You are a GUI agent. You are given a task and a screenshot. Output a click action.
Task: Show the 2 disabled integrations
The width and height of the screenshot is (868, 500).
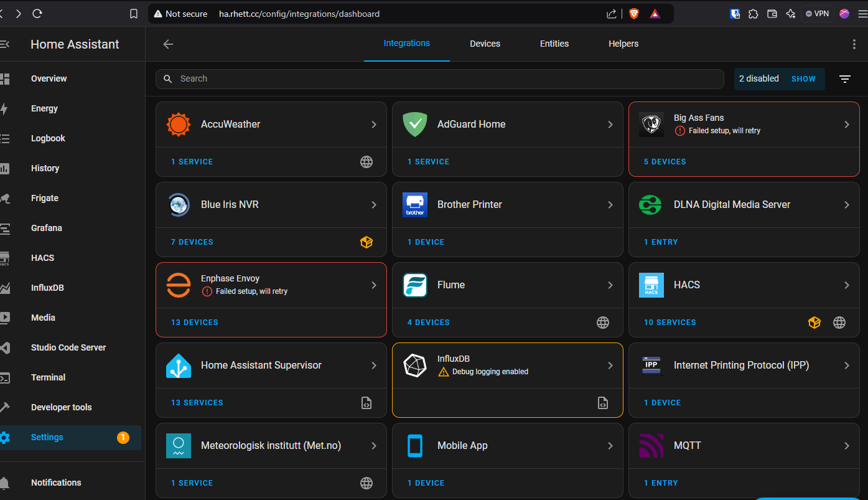click(803, 79)
